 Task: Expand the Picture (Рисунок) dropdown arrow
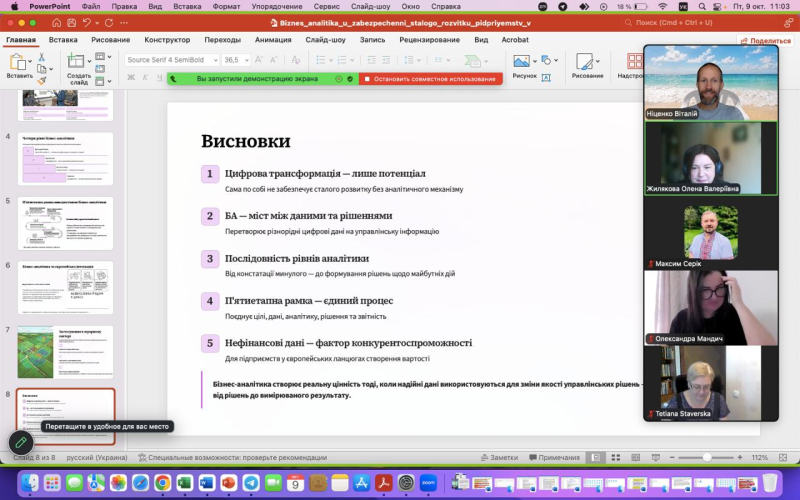pos(535,61)
